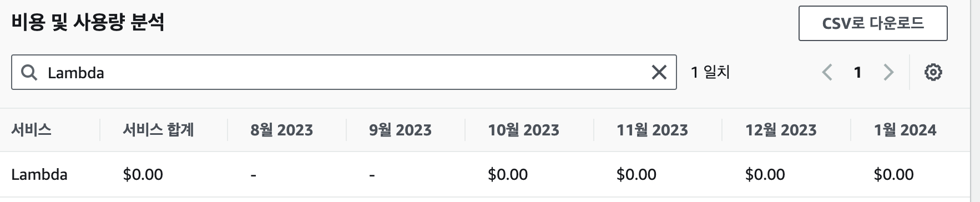Click Lambda service total $0.00 cell
Image resolution: width=980 pixels, height=202 pixels.
pos(143,174)
